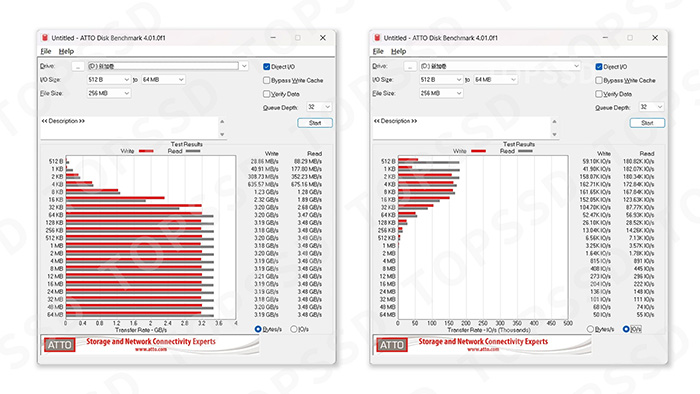Close the right ATTO window
700x394 pixels.
pyautogui.click(x=655, y=38)
